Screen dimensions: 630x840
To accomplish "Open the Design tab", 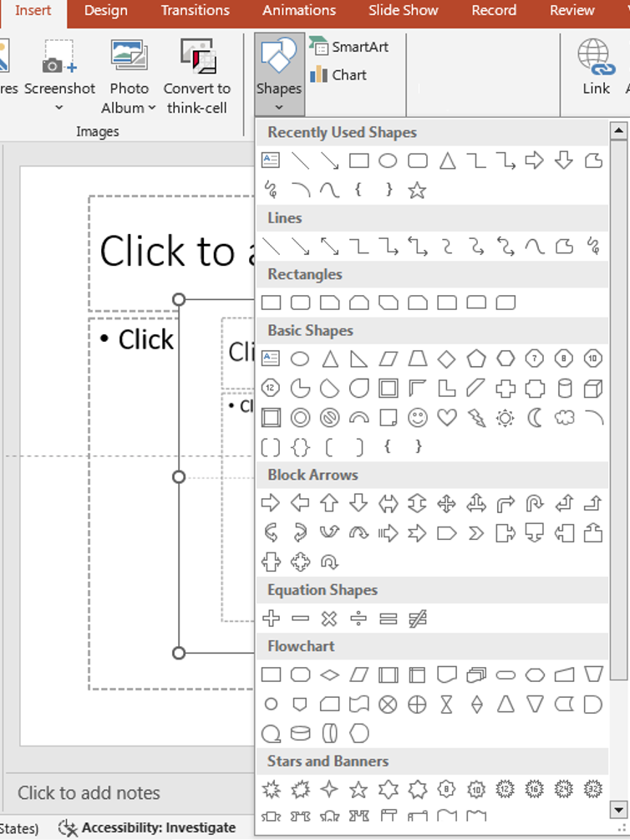I will click(106, 10).
